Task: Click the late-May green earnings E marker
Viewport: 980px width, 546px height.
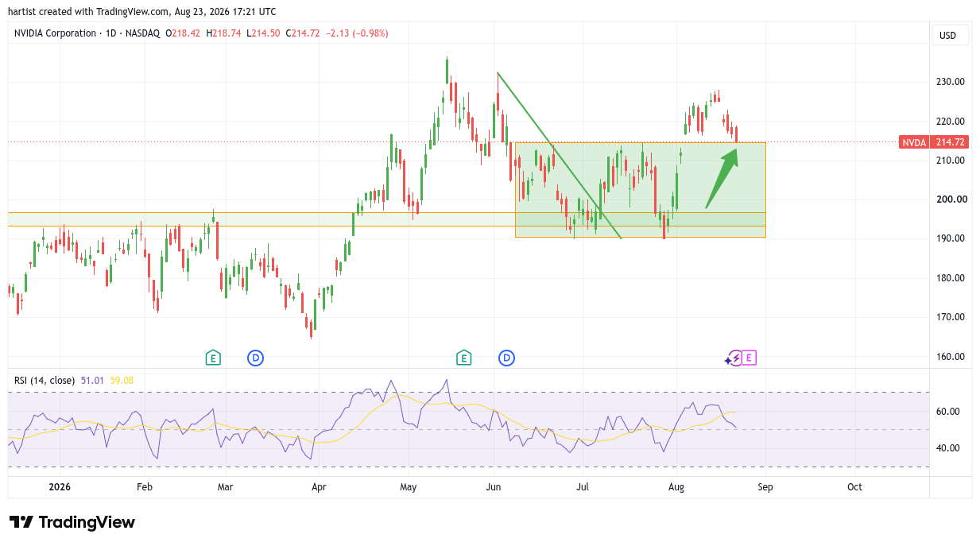Action: click(x=463, y=358)
